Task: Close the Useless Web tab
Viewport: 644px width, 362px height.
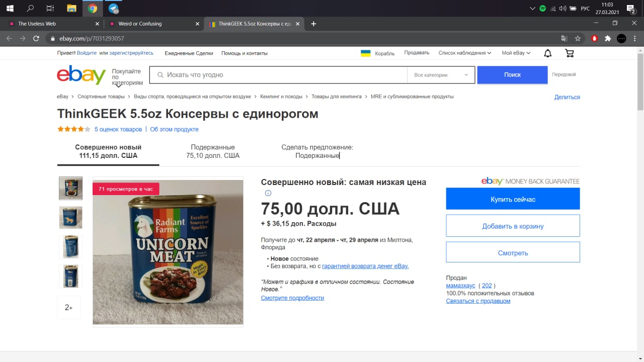Action: click(97, 24)
